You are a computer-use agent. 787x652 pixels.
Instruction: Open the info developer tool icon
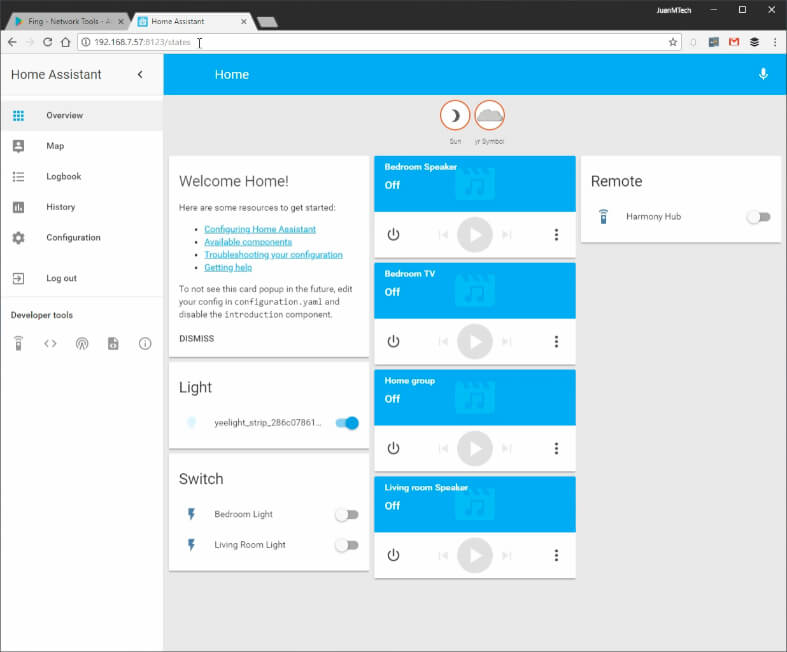click(145, 343)
